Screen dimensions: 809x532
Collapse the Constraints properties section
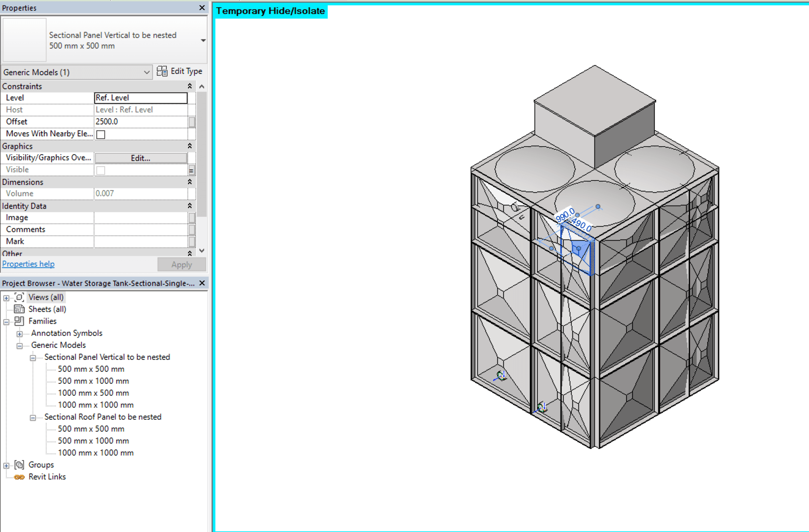click(190, 86)
